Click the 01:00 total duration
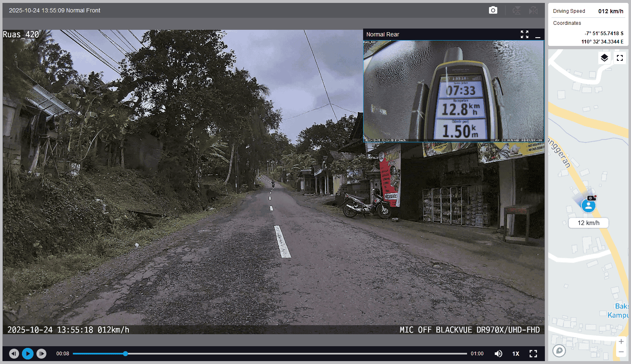 click(477, 354)
